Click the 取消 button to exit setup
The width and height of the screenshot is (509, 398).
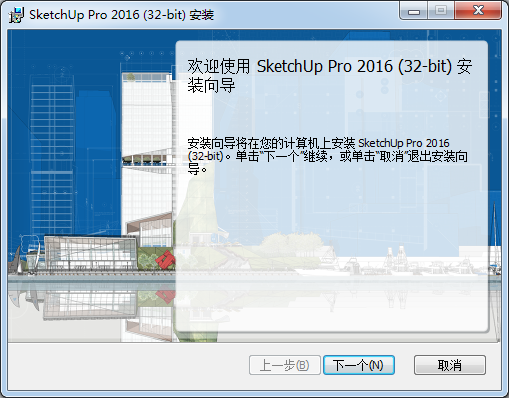[x=450, y=365]
